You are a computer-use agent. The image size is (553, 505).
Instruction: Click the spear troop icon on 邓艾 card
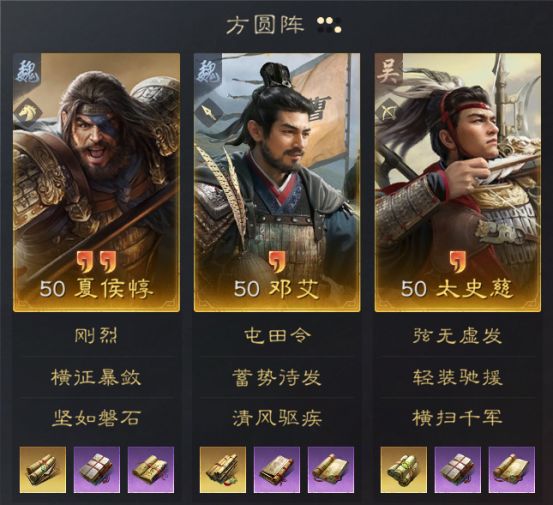pyautogui.click(x=209, y=113)
